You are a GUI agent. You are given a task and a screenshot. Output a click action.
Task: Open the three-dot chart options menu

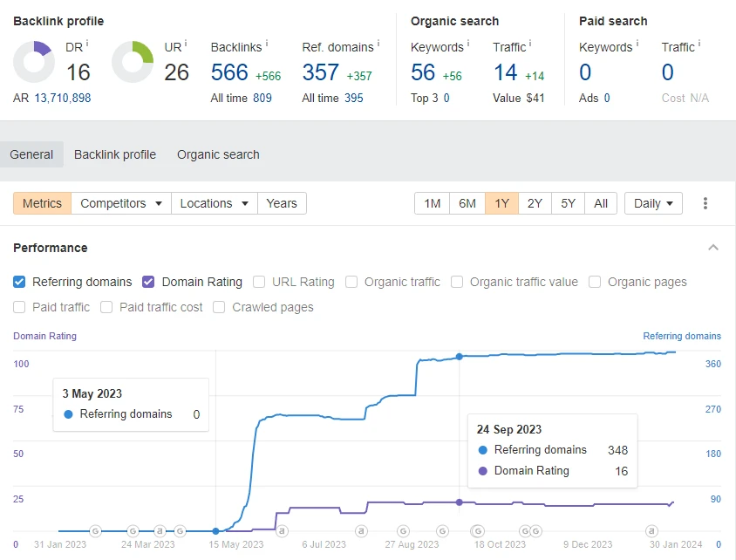pos(705,203)
